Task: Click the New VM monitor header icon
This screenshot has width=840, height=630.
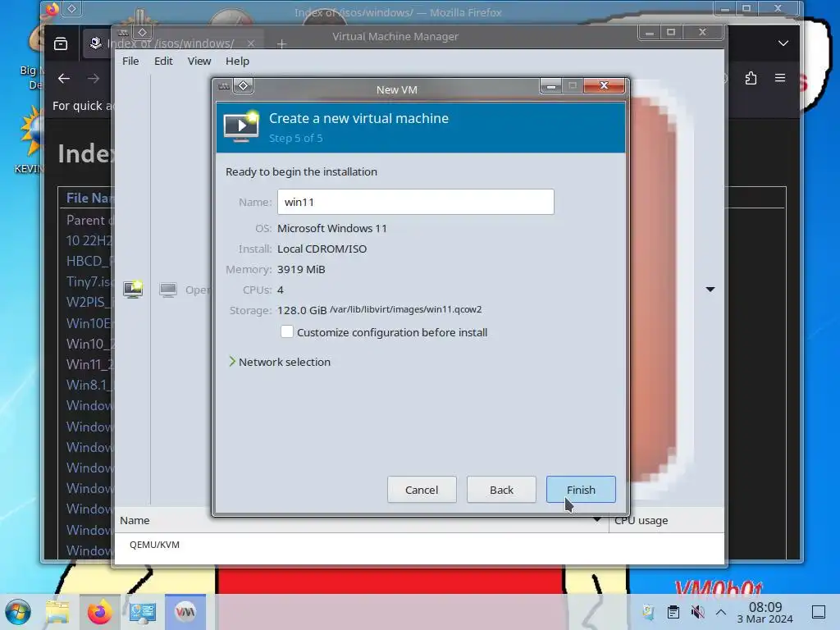Action: pos(240,126)
